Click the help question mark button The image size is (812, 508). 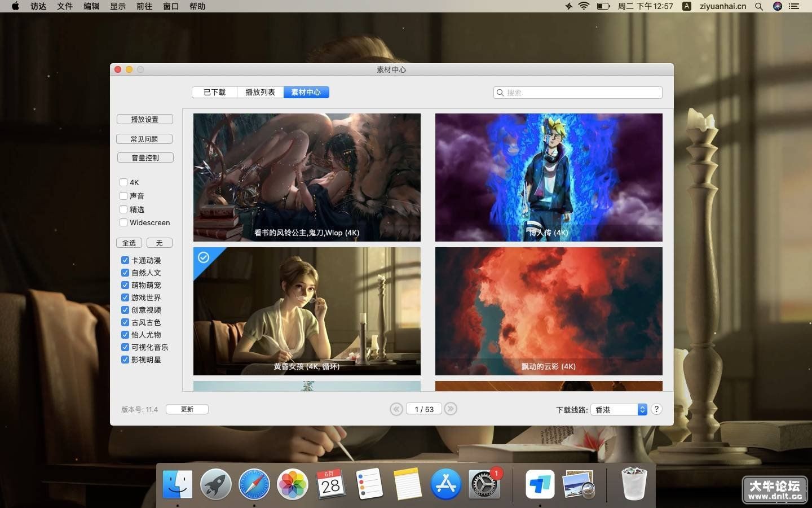point(656,409)
